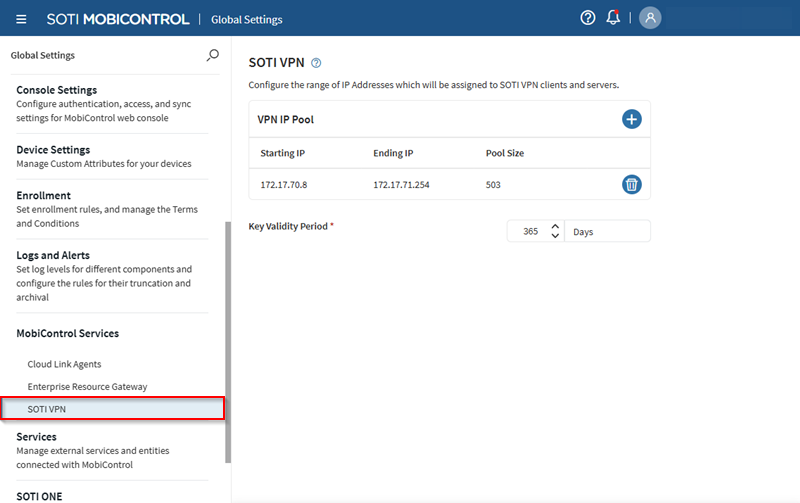The image size is (800, 503).
Task: Click Ending IP column header
Action: pos(393,153)
